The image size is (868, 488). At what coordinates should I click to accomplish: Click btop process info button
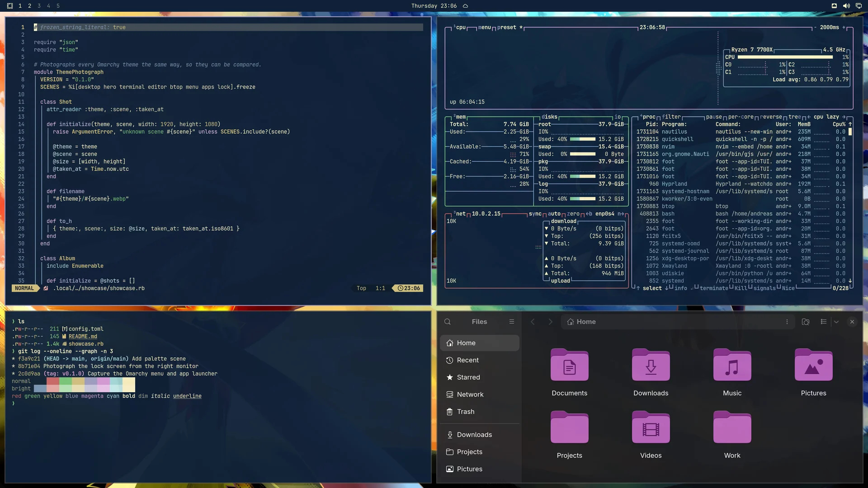[680, 288]
